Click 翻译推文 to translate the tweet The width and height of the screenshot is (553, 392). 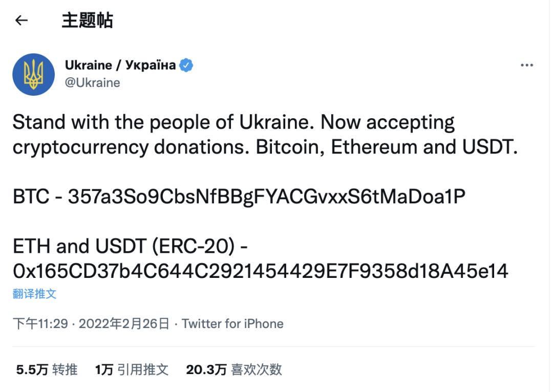tap(34, 294)
